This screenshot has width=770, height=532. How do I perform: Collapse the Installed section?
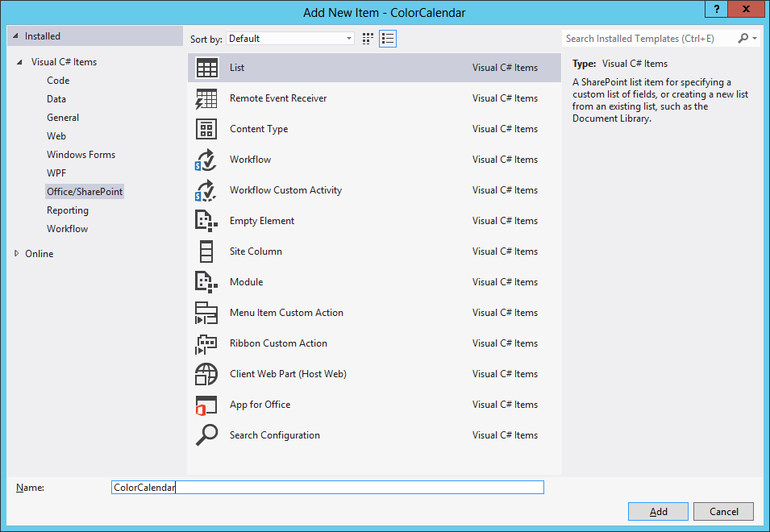tap(15, 35)
